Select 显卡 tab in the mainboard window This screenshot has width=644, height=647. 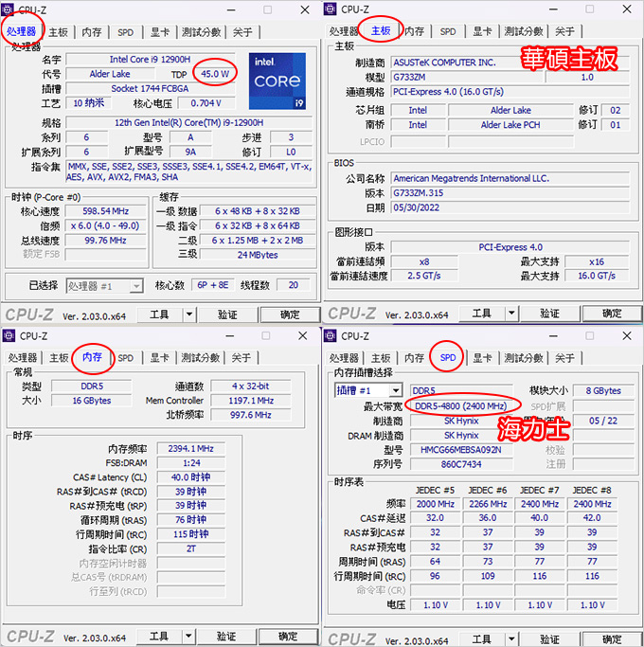point(482,31)
